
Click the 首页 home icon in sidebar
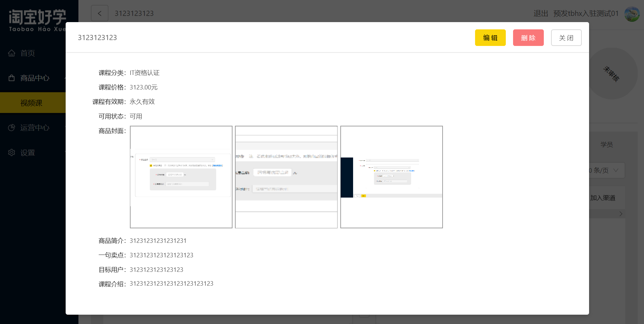click(x=12, y=53)
